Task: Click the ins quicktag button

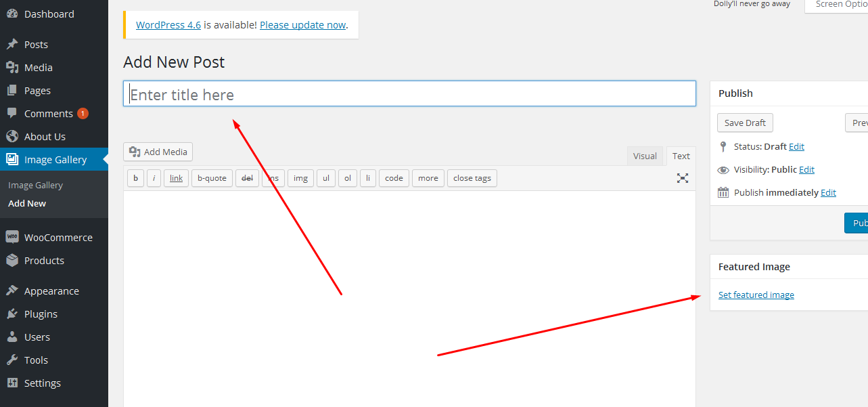Action: (x=273, y=178)
